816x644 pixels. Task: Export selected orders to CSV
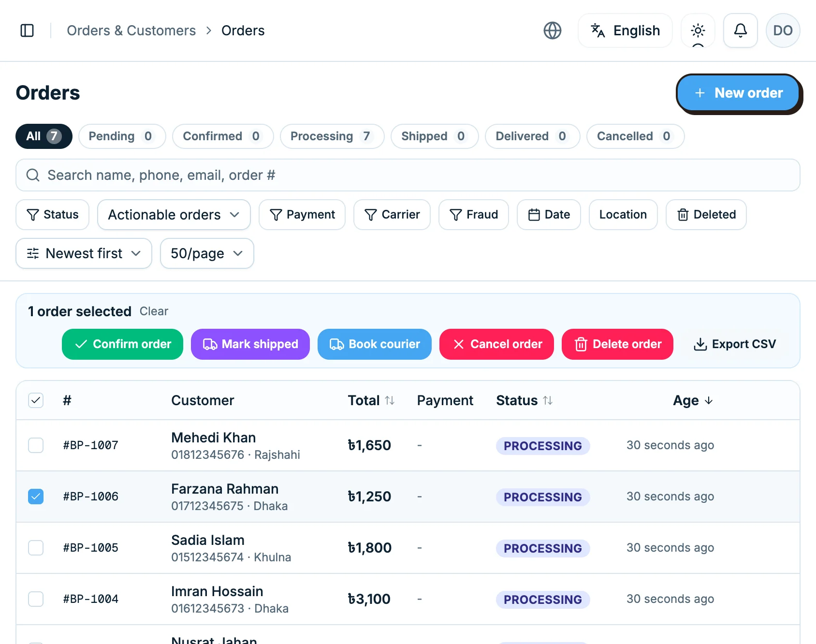click(x=735, y=344)
